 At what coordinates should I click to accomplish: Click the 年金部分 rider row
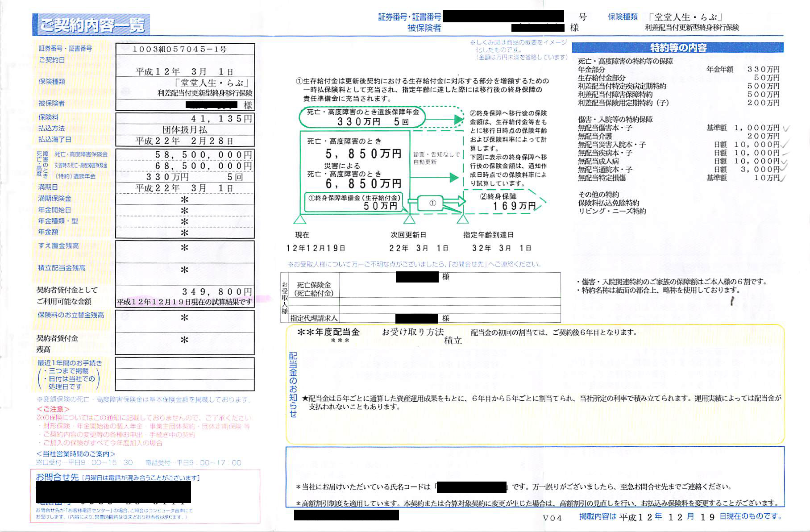[678, 70]
